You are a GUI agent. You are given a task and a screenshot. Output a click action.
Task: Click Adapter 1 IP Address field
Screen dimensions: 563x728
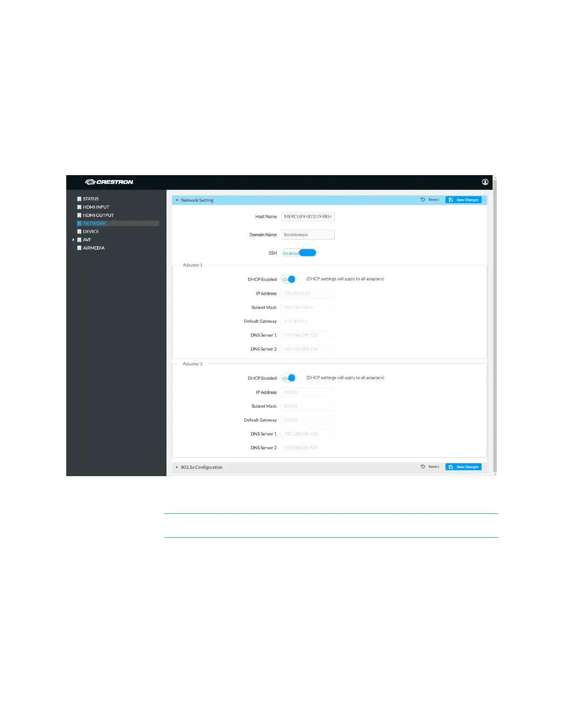[x=308, y=294]
